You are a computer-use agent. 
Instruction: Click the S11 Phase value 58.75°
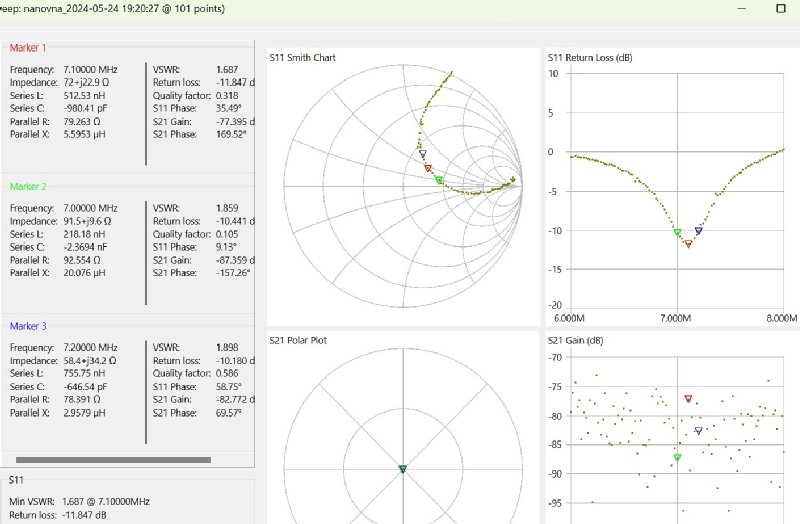click(229, 386)
